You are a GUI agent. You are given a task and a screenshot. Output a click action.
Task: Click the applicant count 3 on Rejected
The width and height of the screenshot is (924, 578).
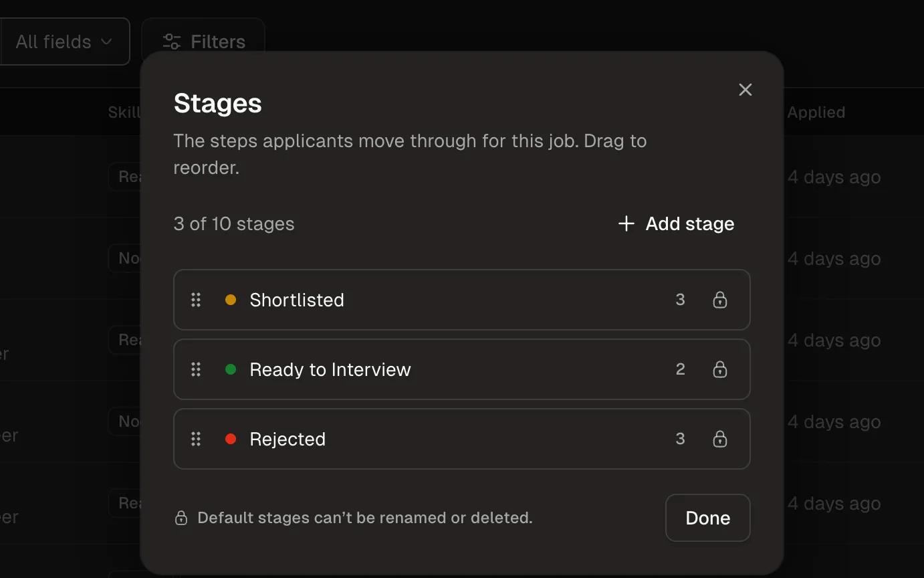tap(680, 439)
